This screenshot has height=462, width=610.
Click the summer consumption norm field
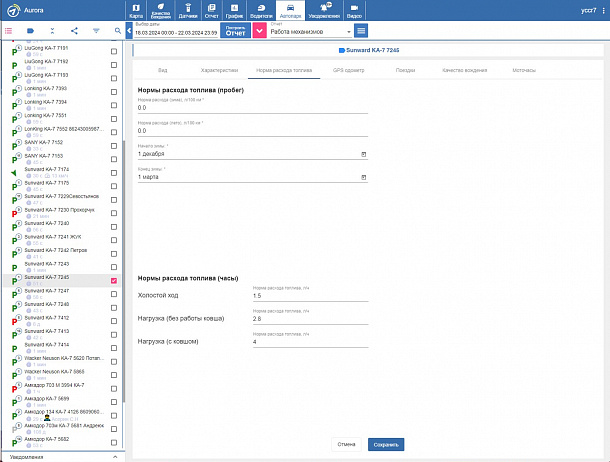pos(252,131)
